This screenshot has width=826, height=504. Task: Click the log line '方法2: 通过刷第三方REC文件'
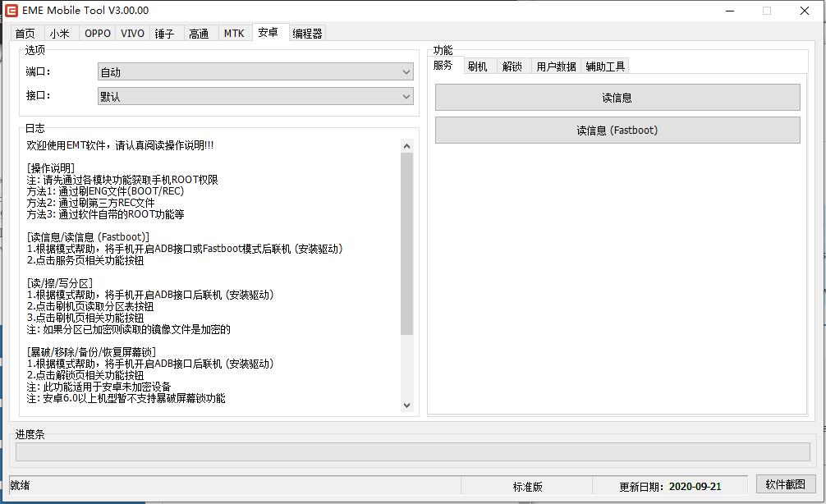pyautogui.click(x=90, y=203)
